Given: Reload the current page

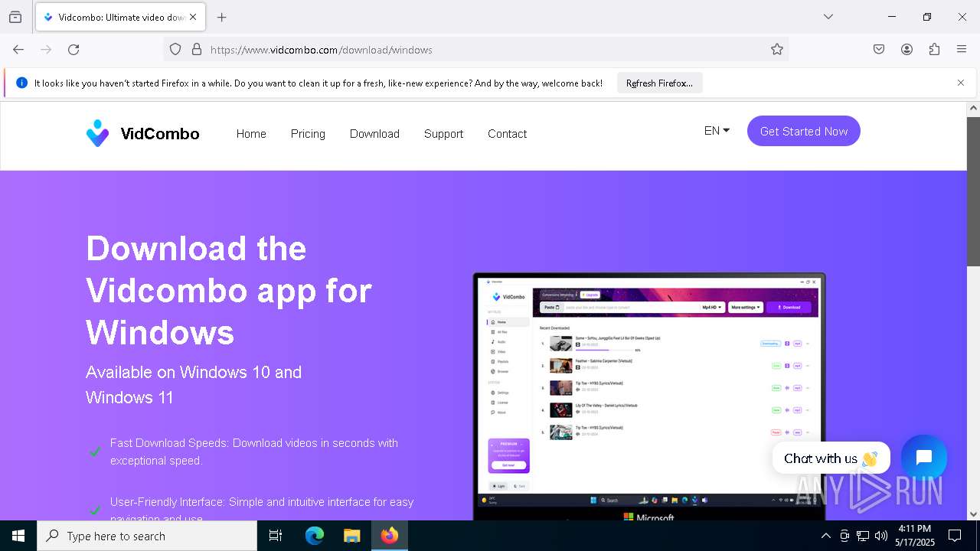Looking at the screenshot, I should click(73, 50).
